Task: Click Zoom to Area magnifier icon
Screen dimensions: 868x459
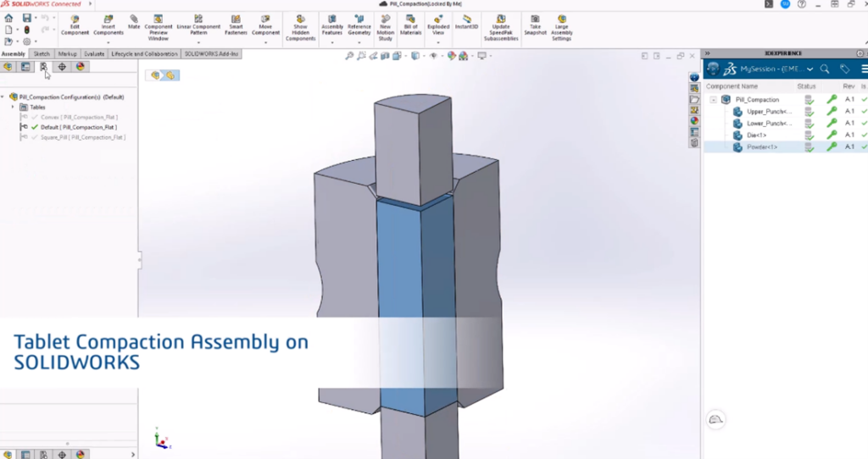Action: coord(361,56)
